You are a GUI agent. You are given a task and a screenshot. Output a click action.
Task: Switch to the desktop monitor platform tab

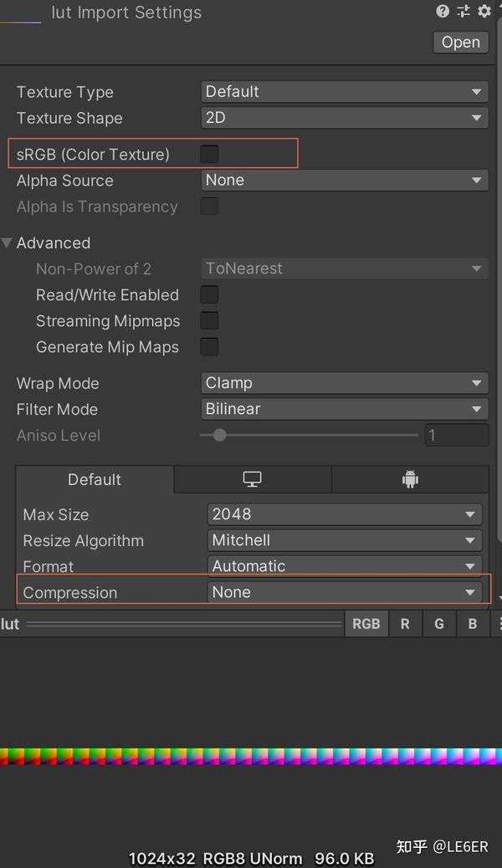click(x=253, y=479)
